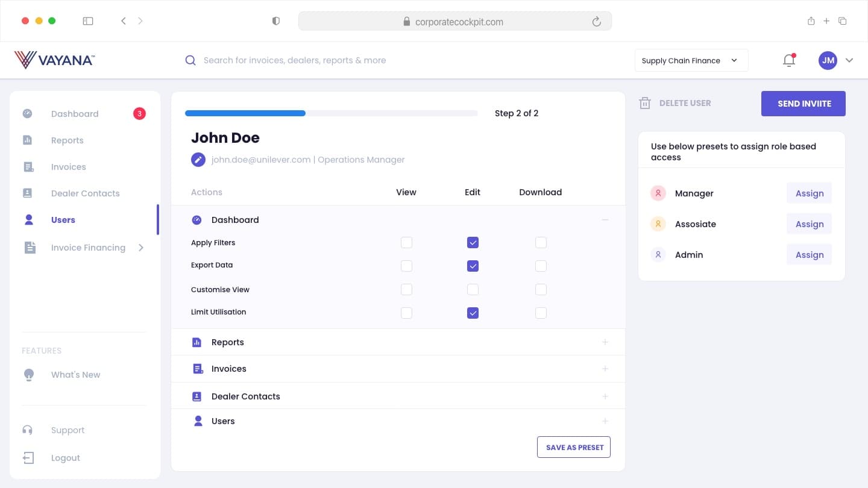
Task: Click the Reports chart icon in sidebar
Action: 28,140
